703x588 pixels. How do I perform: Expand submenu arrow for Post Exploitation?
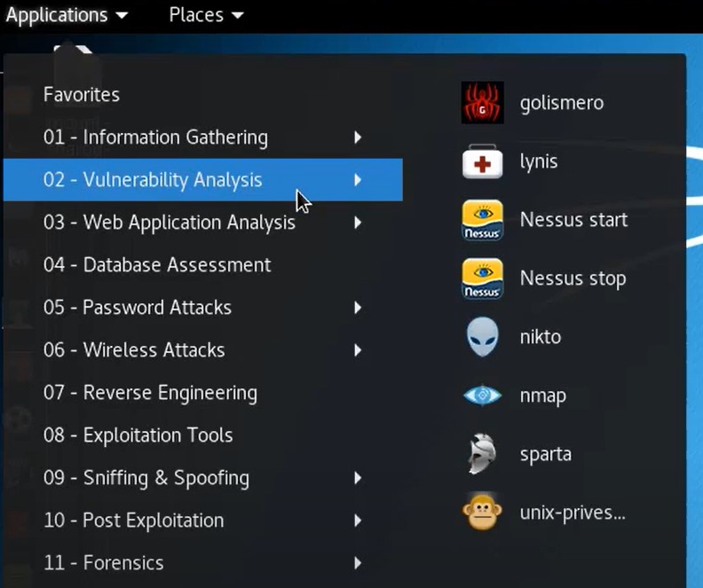(x=358, y=521)
